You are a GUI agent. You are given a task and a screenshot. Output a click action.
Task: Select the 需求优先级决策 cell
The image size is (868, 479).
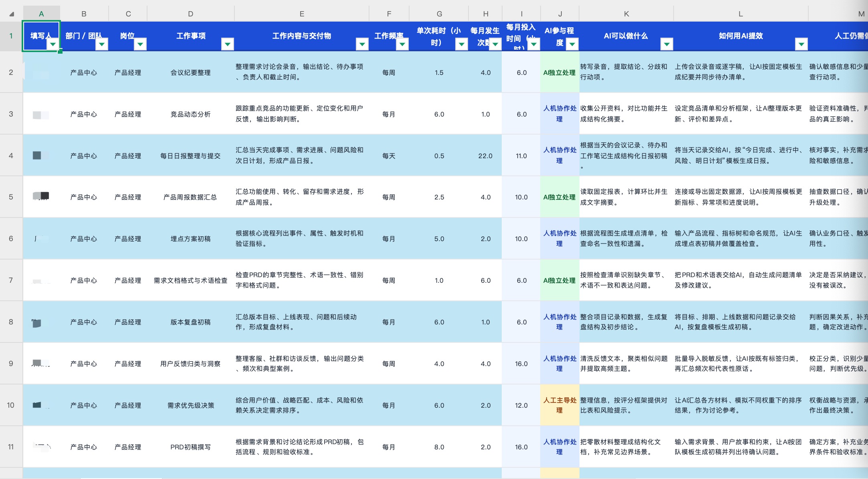[191, 405]
